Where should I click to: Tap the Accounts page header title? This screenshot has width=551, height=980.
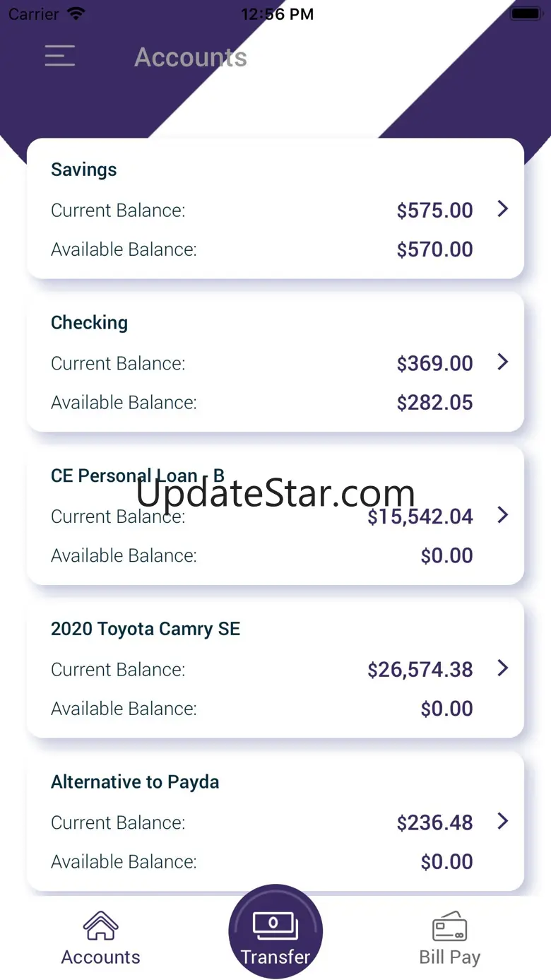click(x=191, y=57)
